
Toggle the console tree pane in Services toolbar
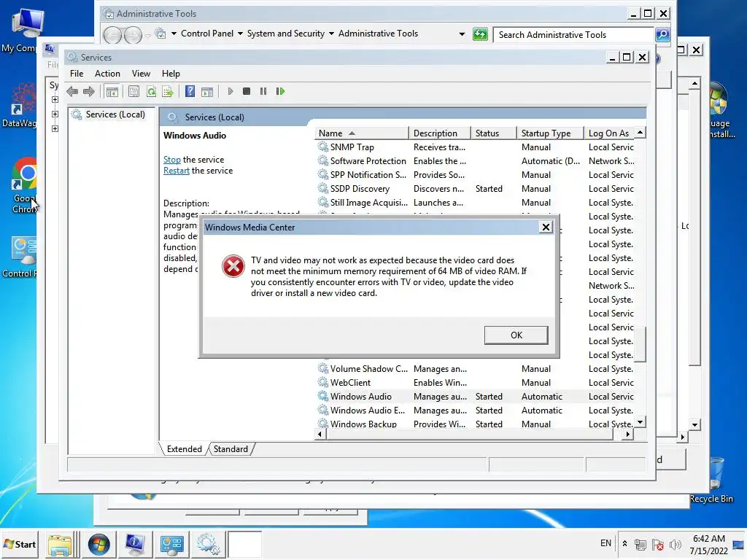(x=112, y=91)
